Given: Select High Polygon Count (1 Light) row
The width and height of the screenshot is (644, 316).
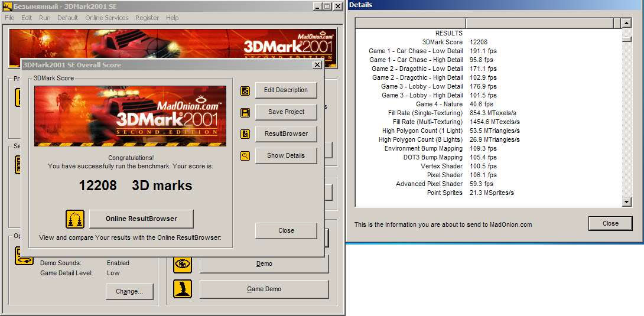Looking at the screenshot, I should pyautogui.click(x=489, y=131).
